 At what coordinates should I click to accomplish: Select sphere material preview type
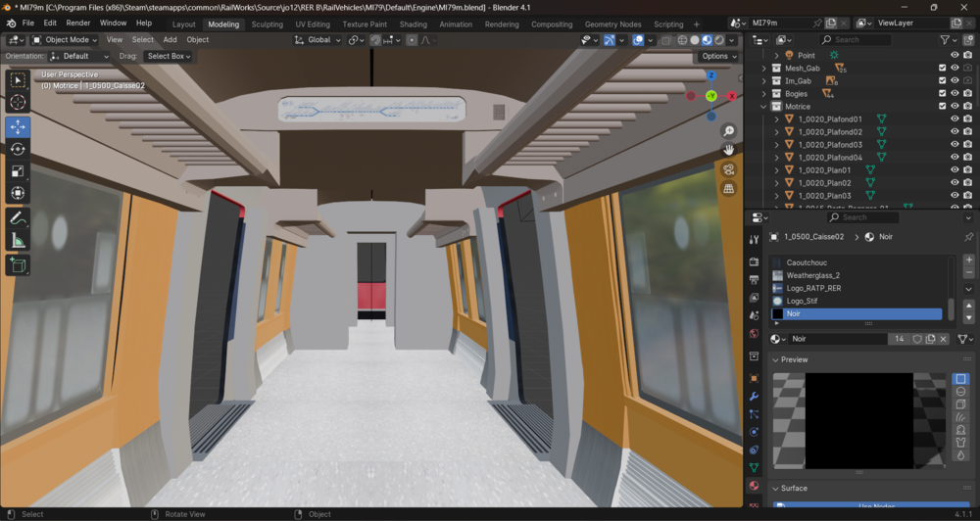[x=960, y=392]
